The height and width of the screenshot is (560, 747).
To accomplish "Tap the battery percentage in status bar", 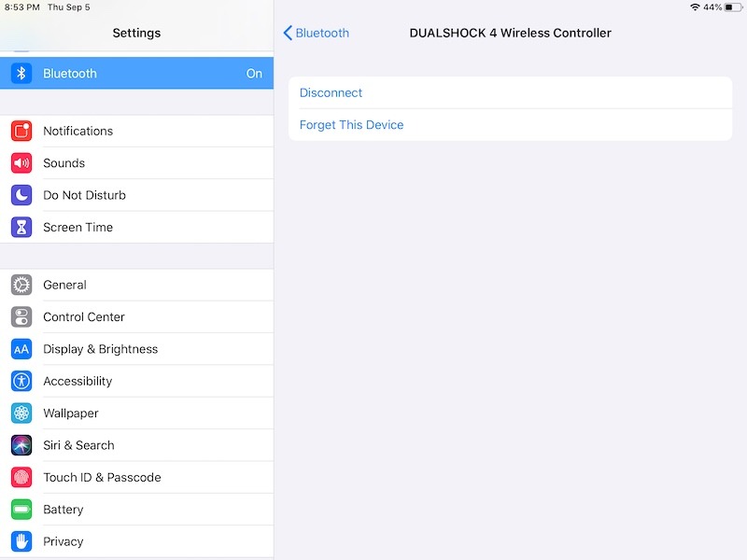I will (x=712, y=7).
